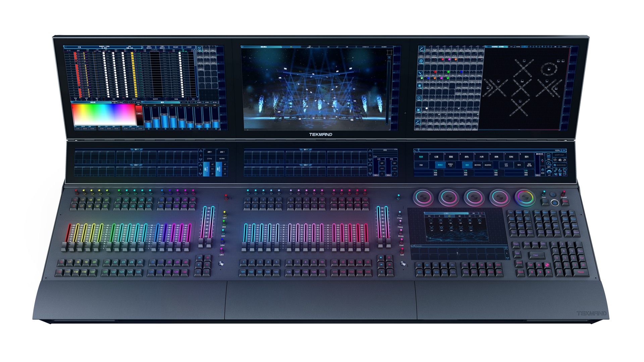Open tab 7 控制 on the right touchscreen

tap(511, 157)
